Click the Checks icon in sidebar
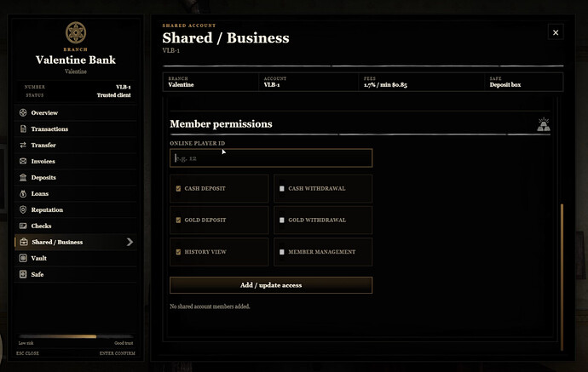Image resolution: width=588 pixels, height=372 pixels. pos(23,226)
